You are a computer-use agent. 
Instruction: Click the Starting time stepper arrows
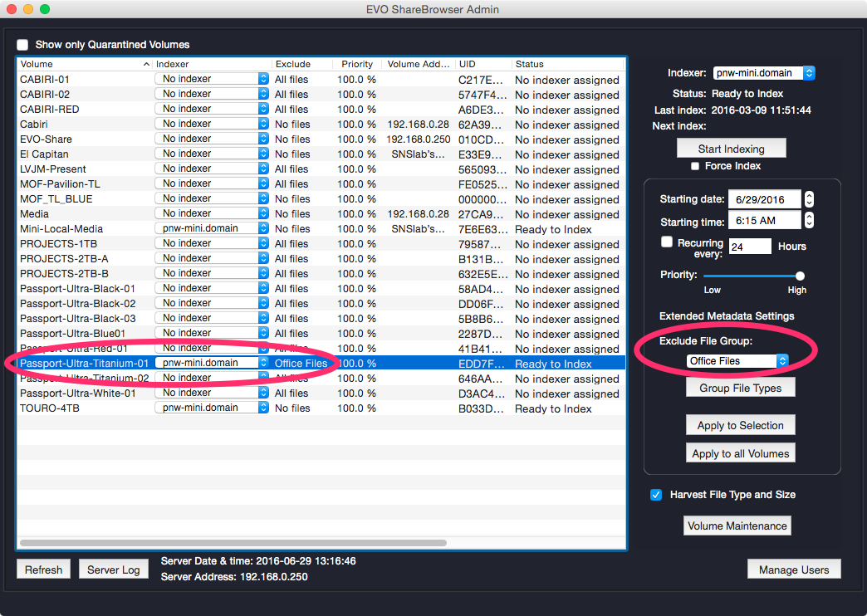click(x=809, y=221)
